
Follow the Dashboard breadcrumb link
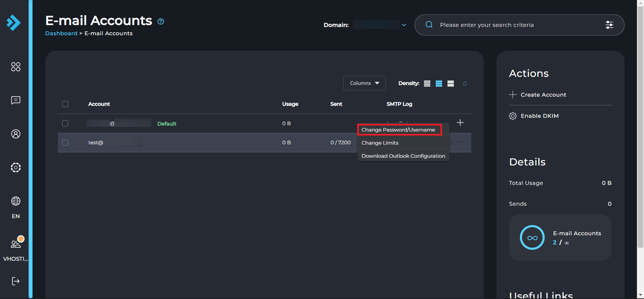pyautogui.click(x=61, y=33)
